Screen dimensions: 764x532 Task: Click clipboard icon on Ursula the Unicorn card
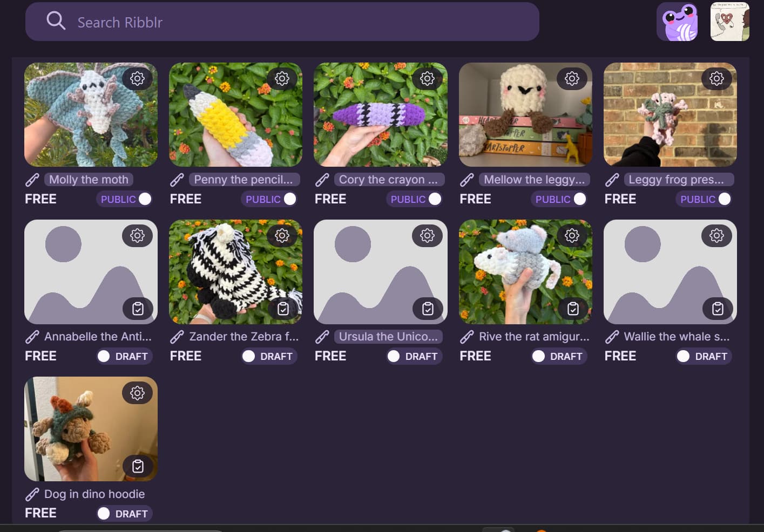pyautogui.click(x=428, y=309)
